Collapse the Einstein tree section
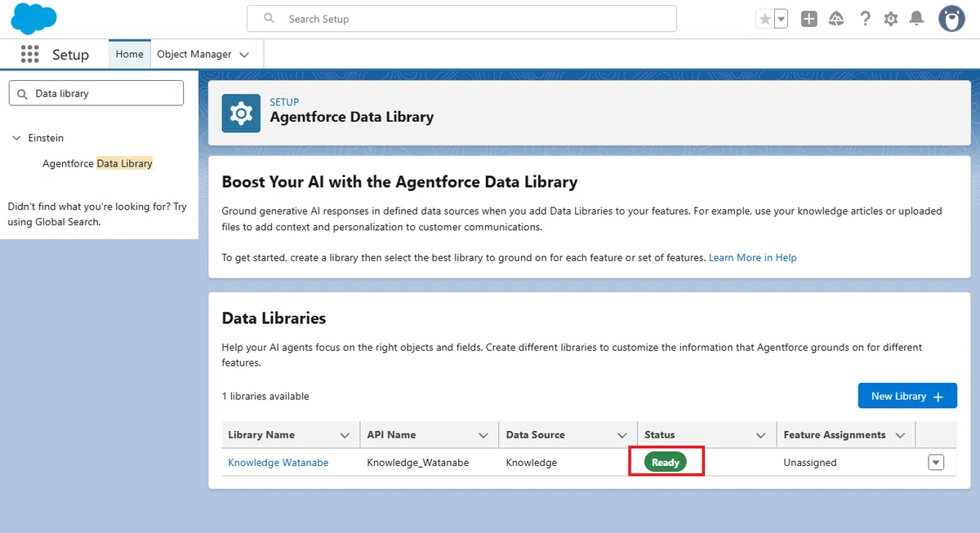Image resolution: width=980 pixels, height=533 pixels. (16, 138)
